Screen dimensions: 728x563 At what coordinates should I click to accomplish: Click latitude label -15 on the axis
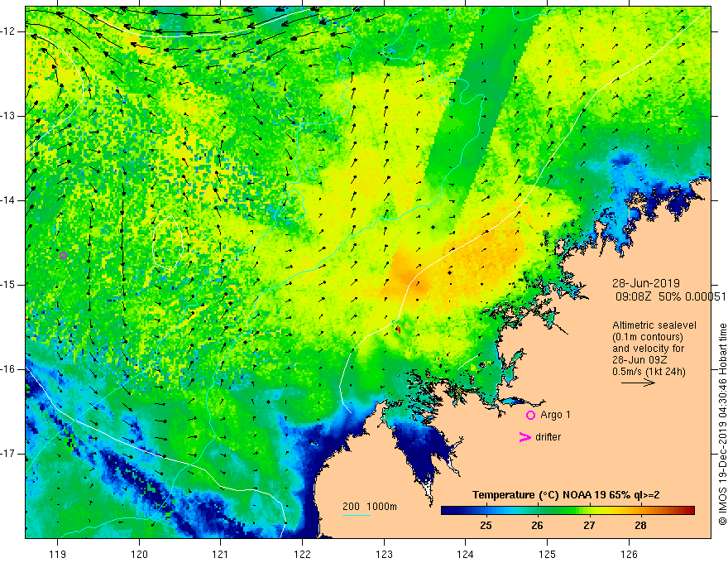pos(7,285)
